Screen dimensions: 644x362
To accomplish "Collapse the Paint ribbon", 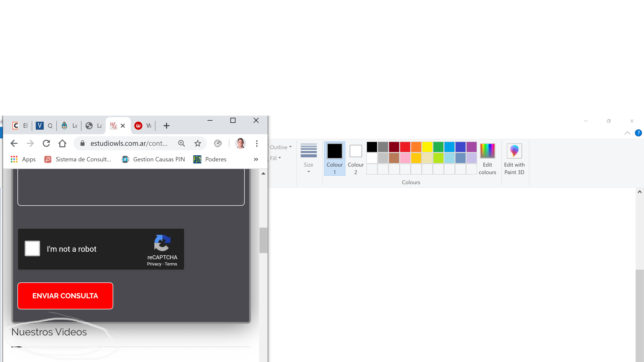I will tap(627, 133).
